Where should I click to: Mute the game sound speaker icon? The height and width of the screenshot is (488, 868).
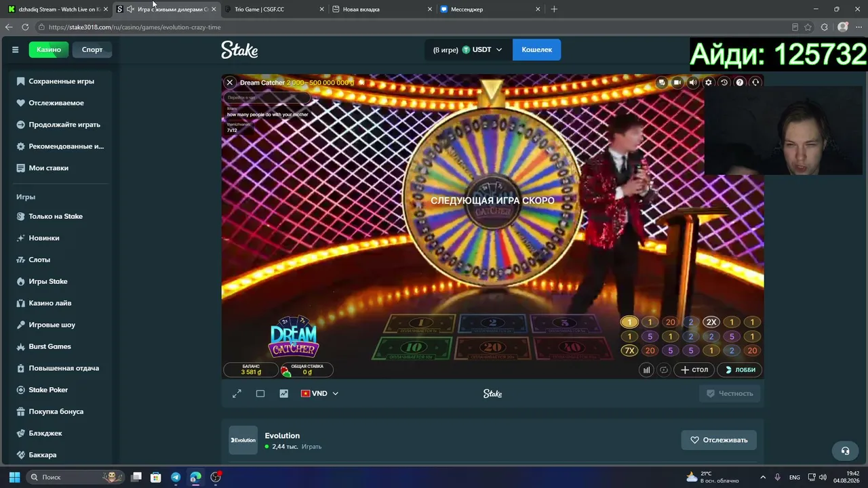coord(693,82)
